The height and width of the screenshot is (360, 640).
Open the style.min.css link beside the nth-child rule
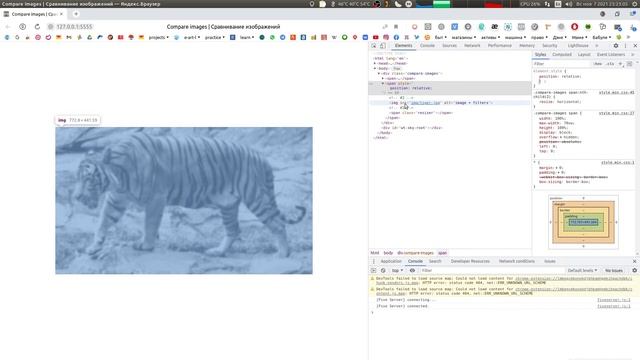point(616,93)
